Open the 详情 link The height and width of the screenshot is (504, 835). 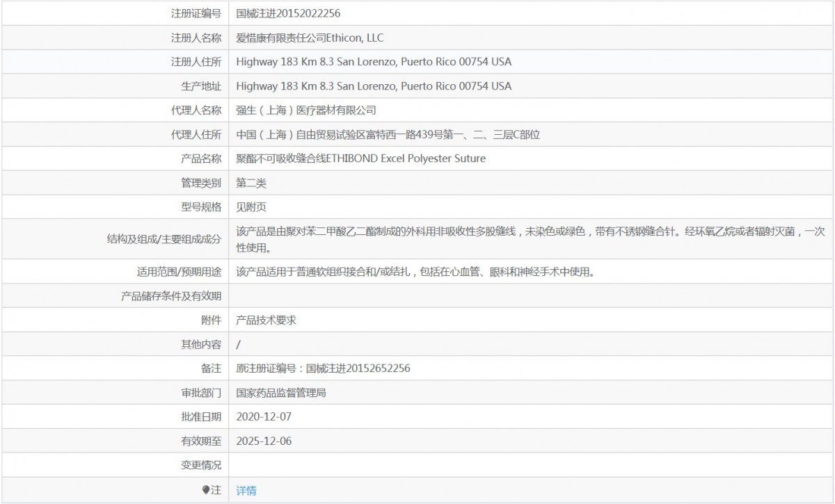tap(246, 490)
